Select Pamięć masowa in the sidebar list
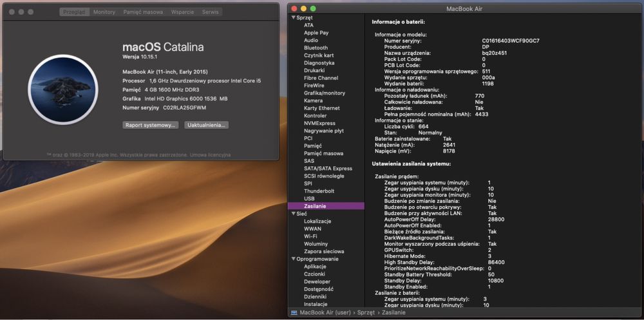 324,153
